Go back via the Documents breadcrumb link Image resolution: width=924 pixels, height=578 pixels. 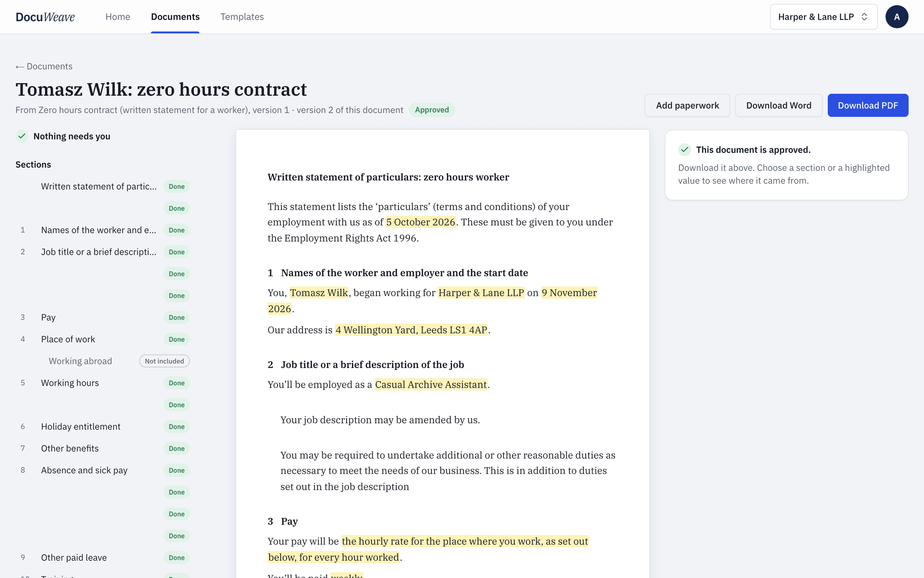pyautogui.click(x=44, y=66)
